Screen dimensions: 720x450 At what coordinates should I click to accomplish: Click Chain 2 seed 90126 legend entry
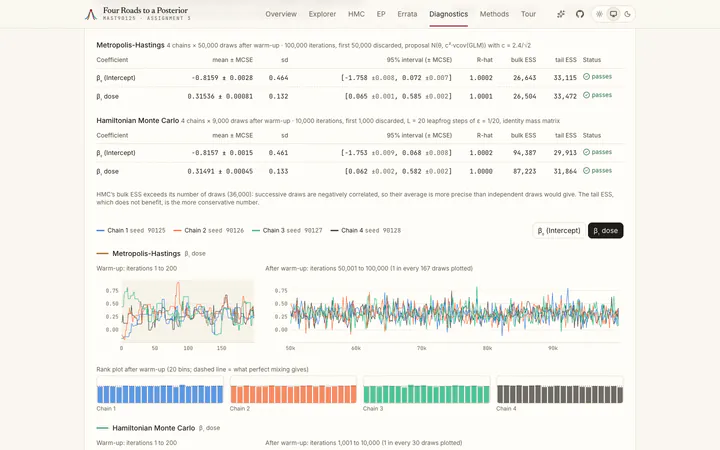pos(209,231)
